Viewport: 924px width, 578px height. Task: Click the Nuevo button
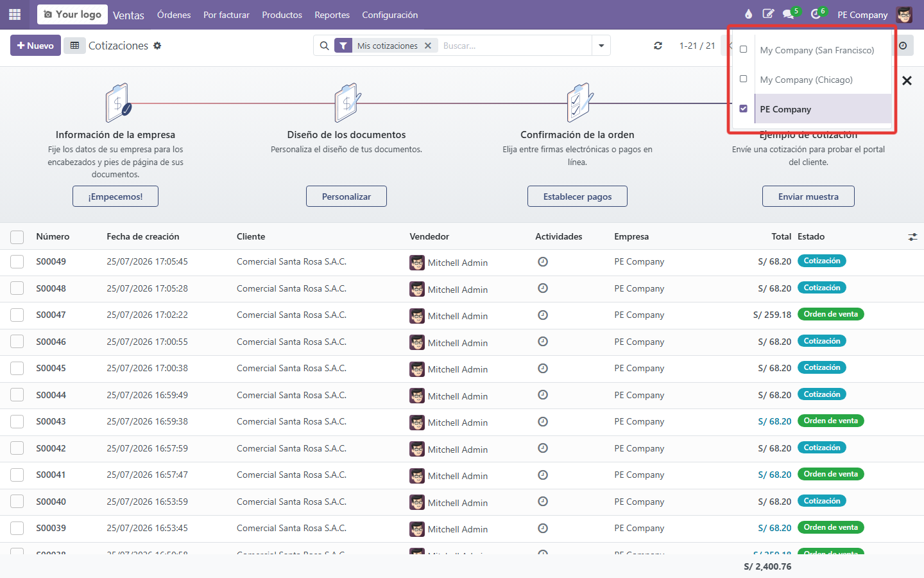click(x=35, y=46)
